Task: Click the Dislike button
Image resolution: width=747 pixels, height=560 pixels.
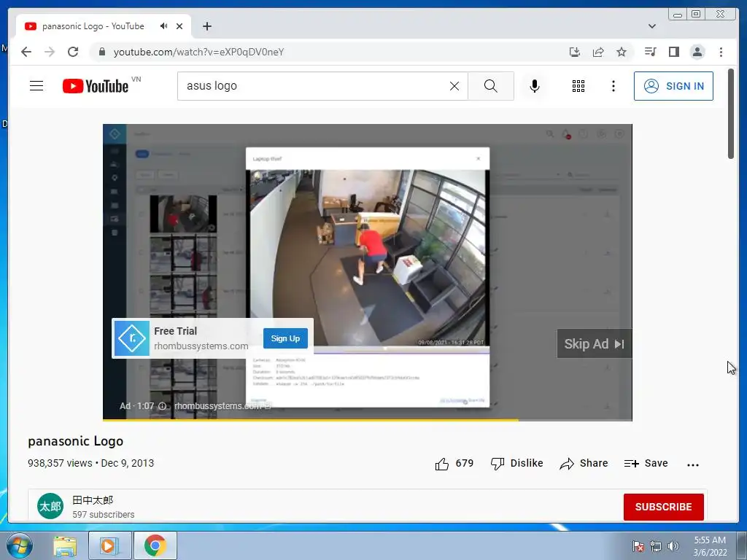Action: pos(517,463)
